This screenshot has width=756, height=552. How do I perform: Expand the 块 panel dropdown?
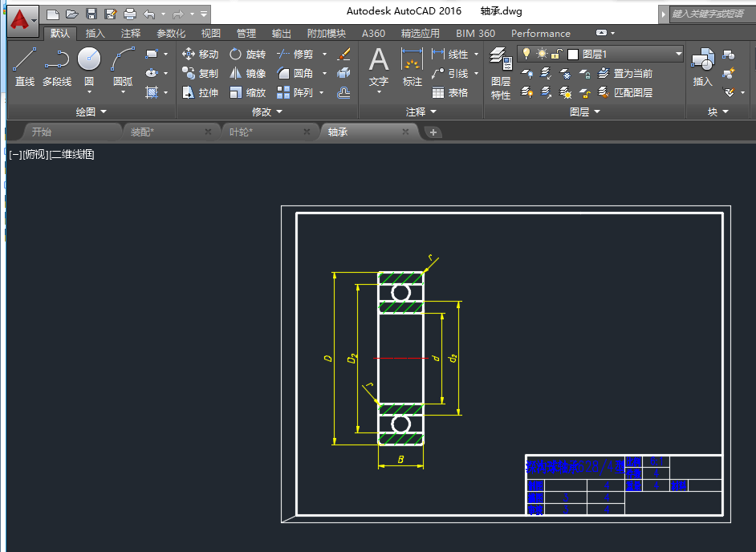point(718,112)
